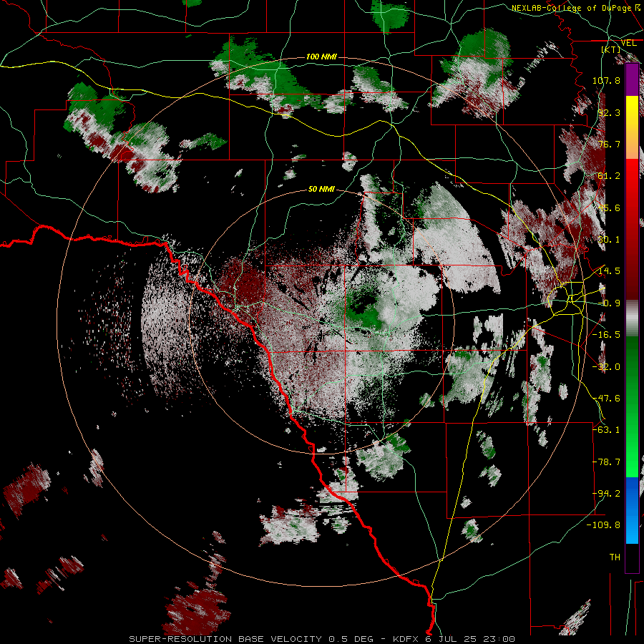Click the gray near-zero segment of color bar
The height and width of the screenshot is (644, 644).
point(632,318)
